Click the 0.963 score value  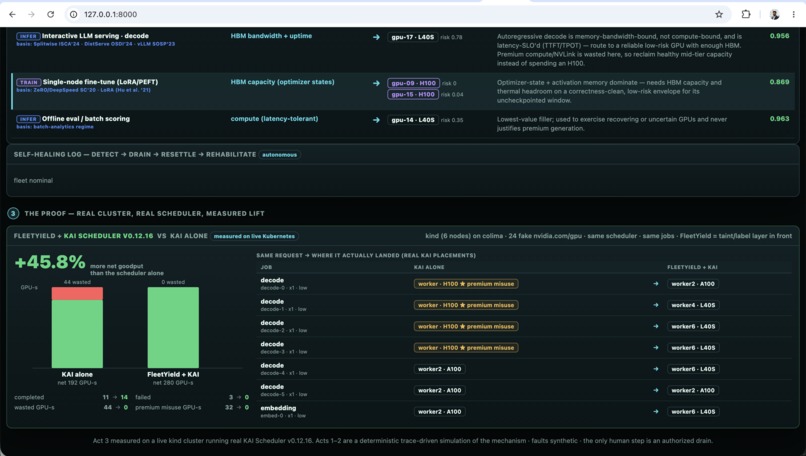[779, 119]
